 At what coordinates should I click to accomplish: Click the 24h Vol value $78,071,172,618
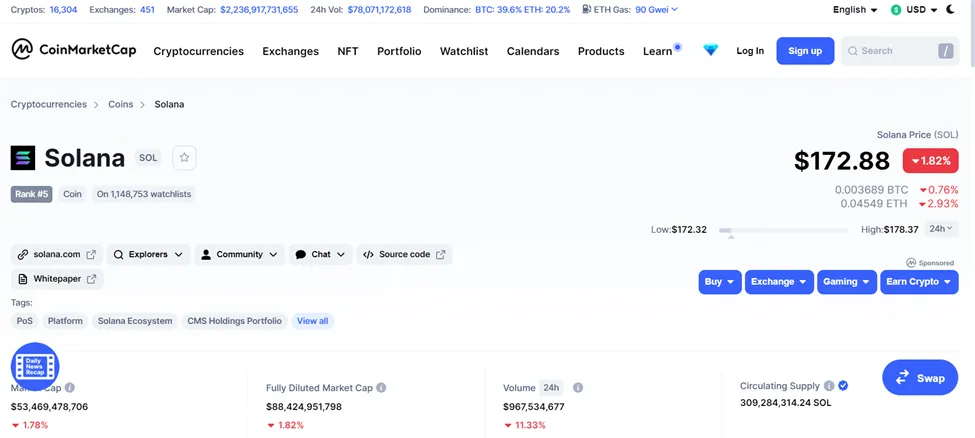coord(379,10)
